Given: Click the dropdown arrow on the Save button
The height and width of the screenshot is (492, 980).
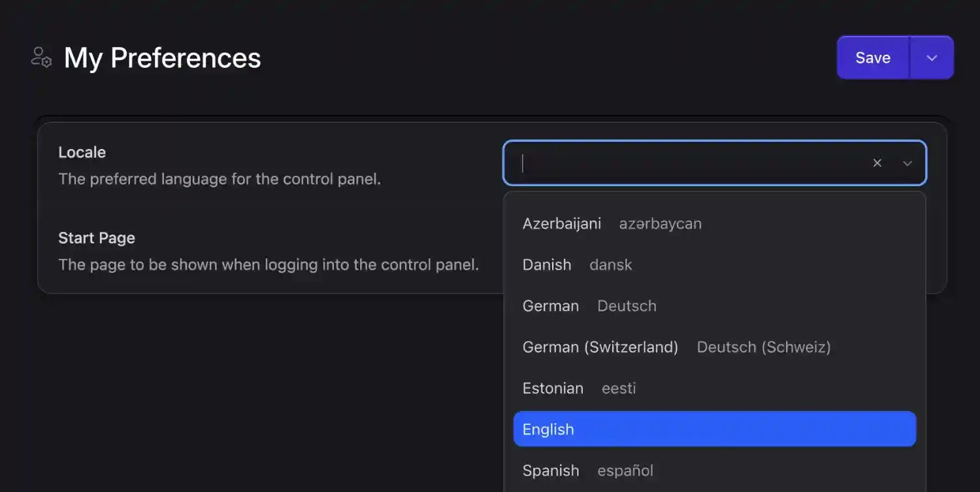Looking at the screenshot, I should (932, 57).
